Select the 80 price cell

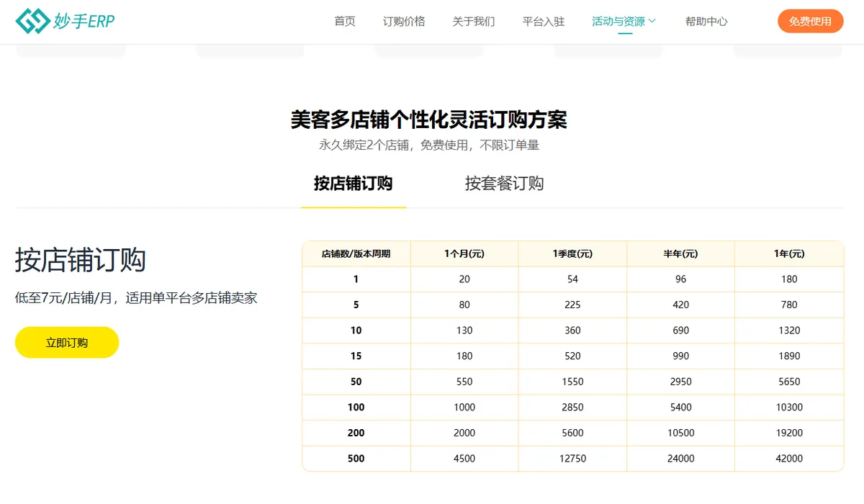[464, 305]
